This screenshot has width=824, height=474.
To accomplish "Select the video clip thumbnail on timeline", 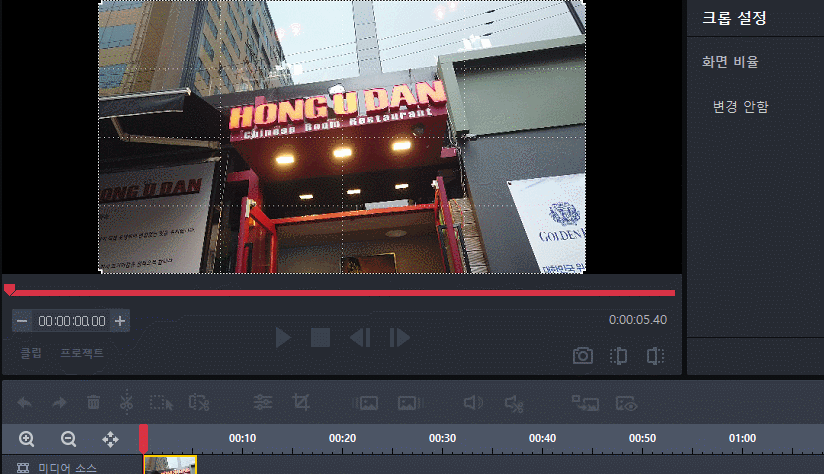I will coord(170,465).
